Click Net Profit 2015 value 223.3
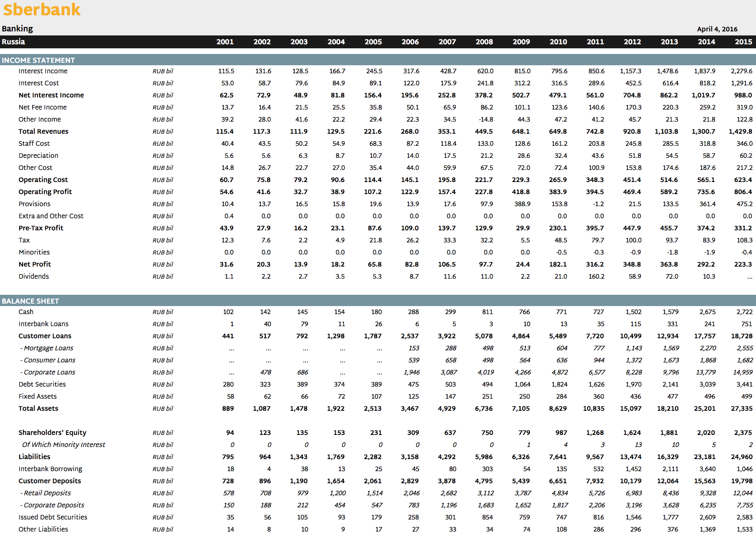 (x=743, y=265)
